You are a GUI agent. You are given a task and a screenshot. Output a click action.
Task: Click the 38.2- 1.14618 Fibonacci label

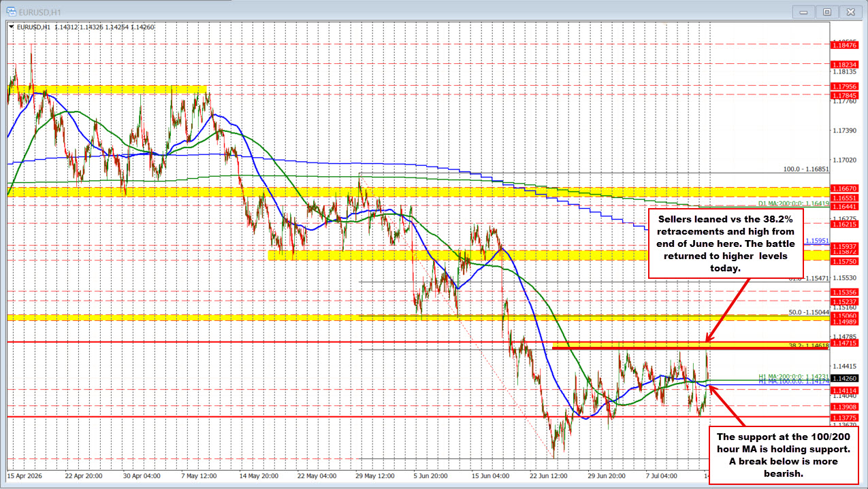(x=809, y=346)
